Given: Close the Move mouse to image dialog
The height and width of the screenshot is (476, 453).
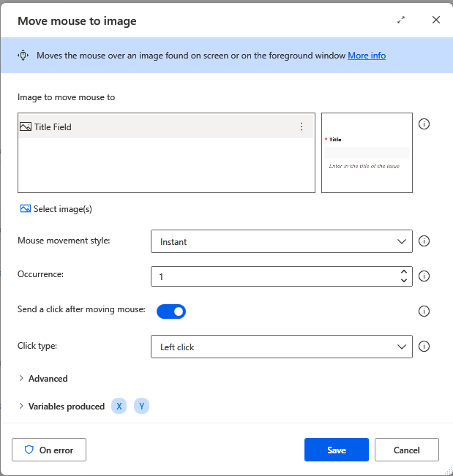Looking at the screenshot, I should click(436, 20).
